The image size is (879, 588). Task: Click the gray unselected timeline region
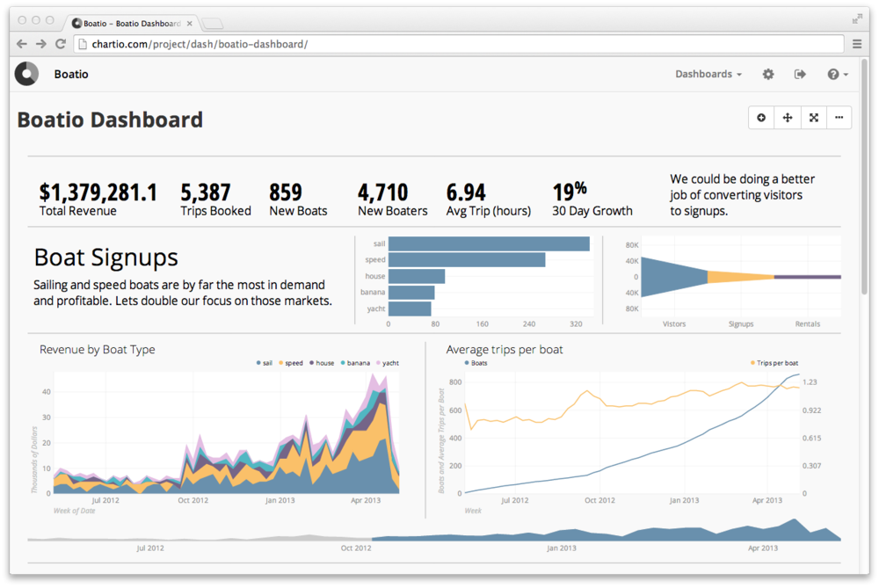pos(200,538)
